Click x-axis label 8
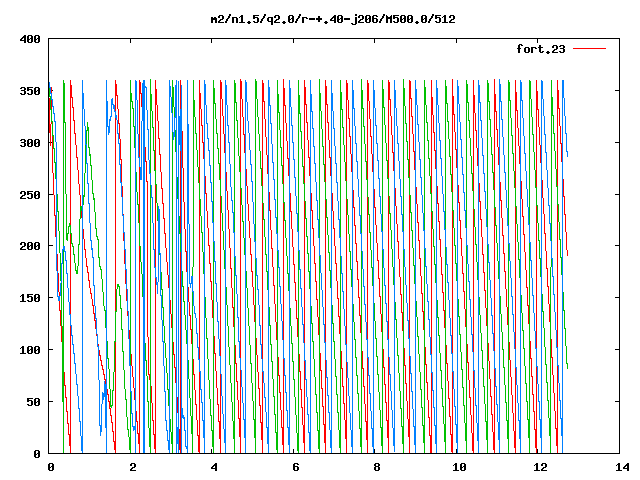The height and width of the screenshot is (480, 640). coord(377,467)
